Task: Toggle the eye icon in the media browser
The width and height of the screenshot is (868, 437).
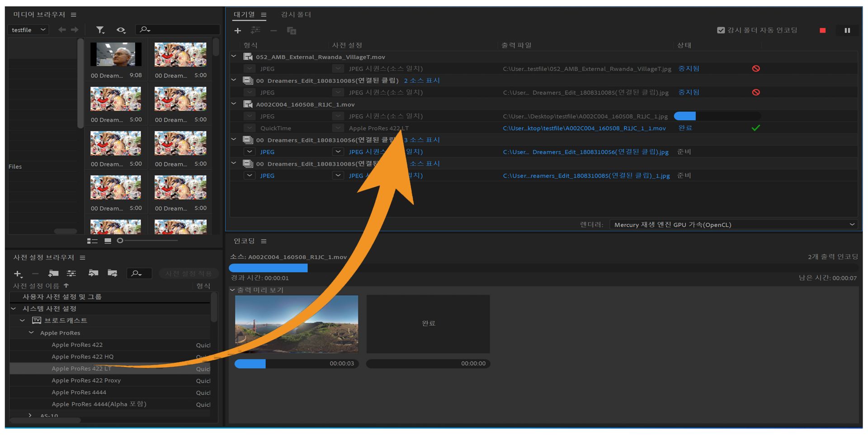Action: 121,30
